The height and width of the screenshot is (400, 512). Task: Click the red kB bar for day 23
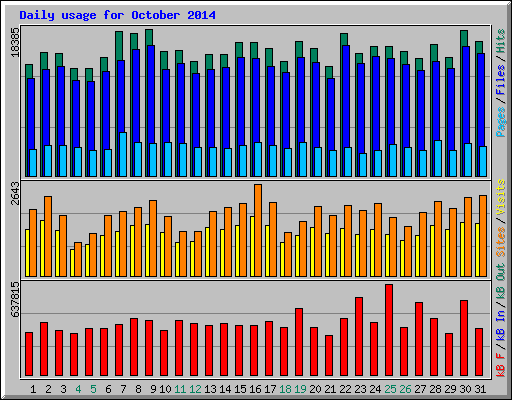(359, 337)
